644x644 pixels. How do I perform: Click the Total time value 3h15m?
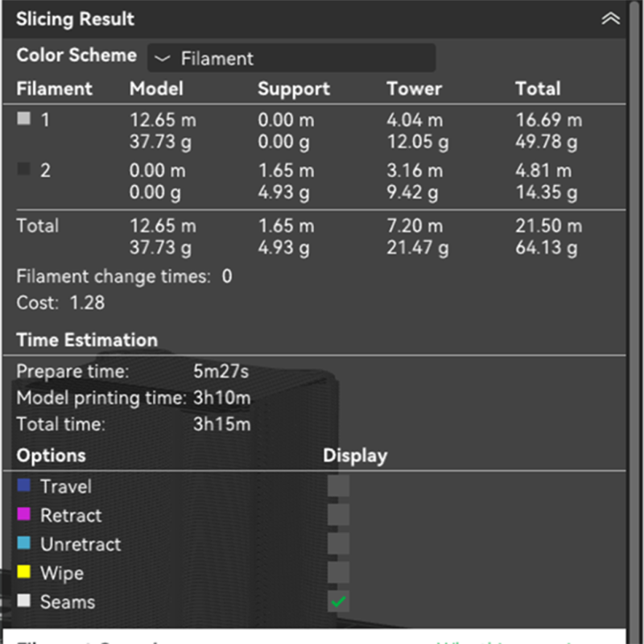click(x=221, y=424)
